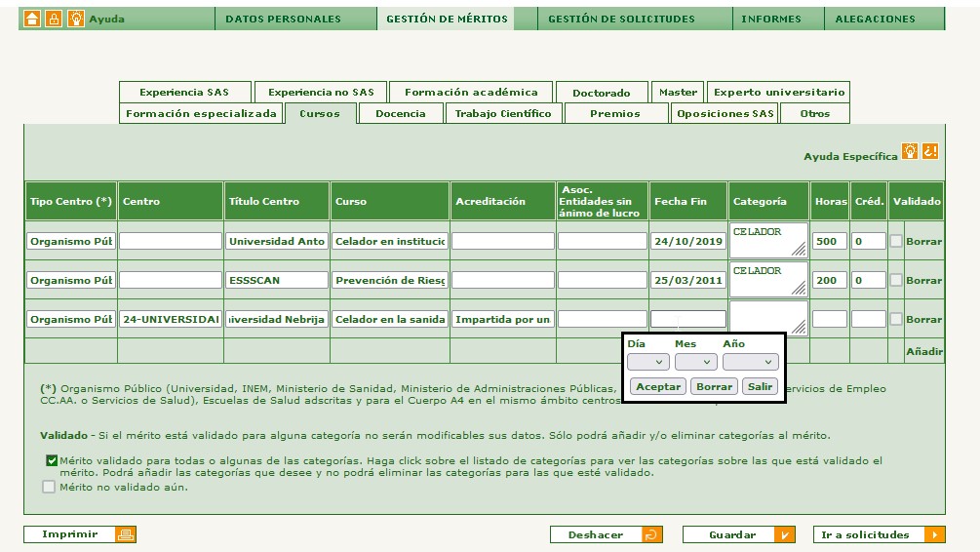Image resolution: width=980 pixels, height=552 pixels.
Task: Open the DATOS PERSONALES menu
Action: coord(283,19)
